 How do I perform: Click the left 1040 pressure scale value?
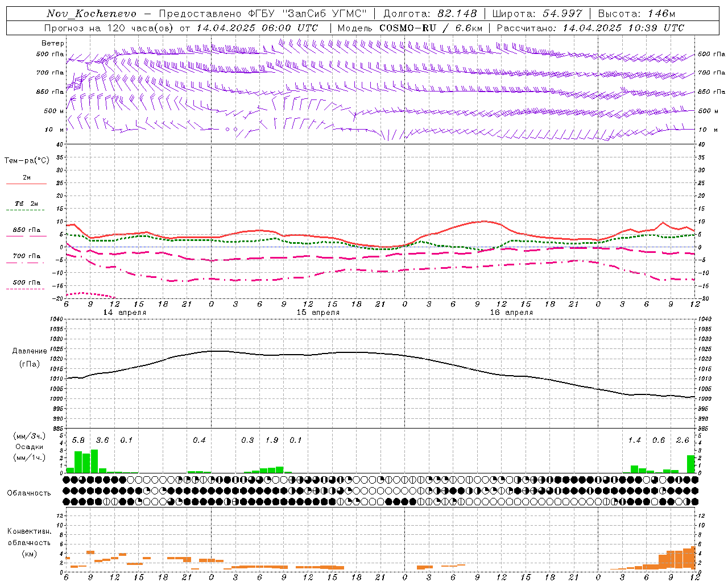point(56,319)
